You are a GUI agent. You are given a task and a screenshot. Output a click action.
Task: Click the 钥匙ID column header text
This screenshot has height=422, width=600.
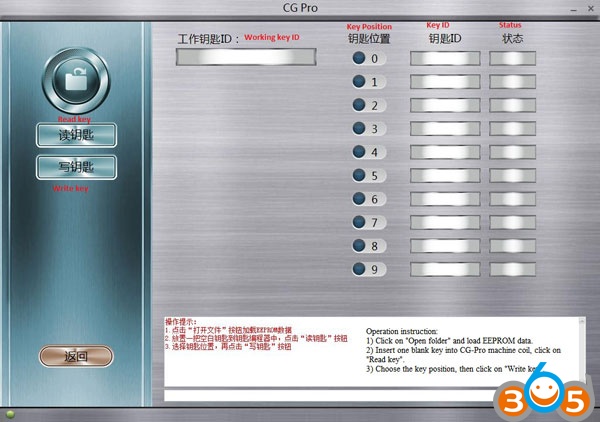pos(445,38)
